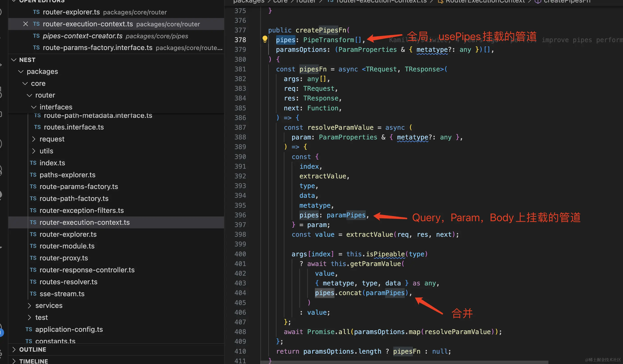Click getParamValue call on line 401
The height and width of the screenshot is (364, 623).
375,264
